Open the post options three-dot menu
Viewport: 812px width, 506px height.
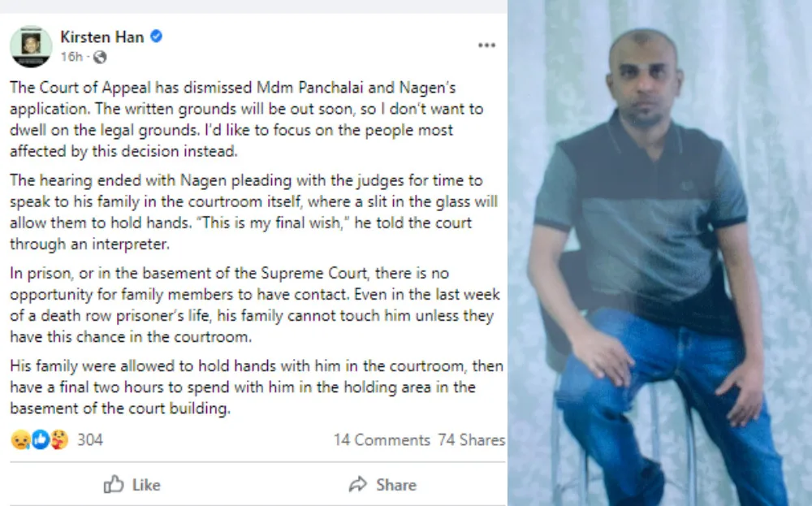pos(486,45)
